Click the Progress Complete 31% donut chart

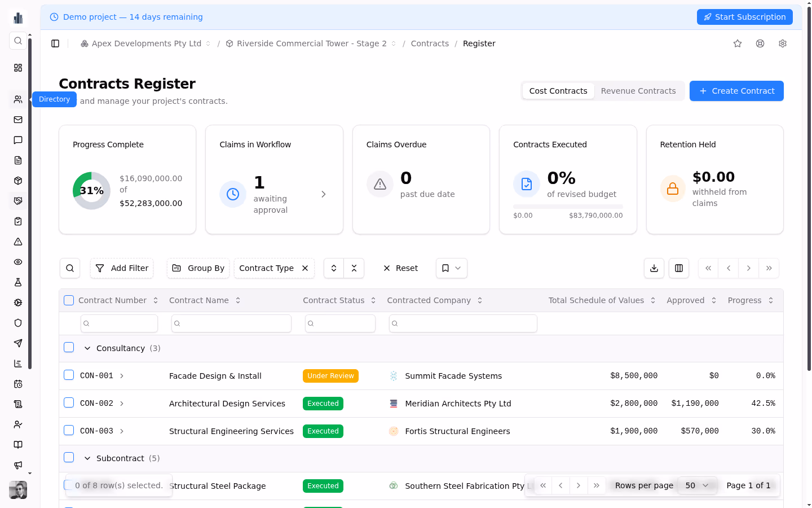tap(91, 191)
